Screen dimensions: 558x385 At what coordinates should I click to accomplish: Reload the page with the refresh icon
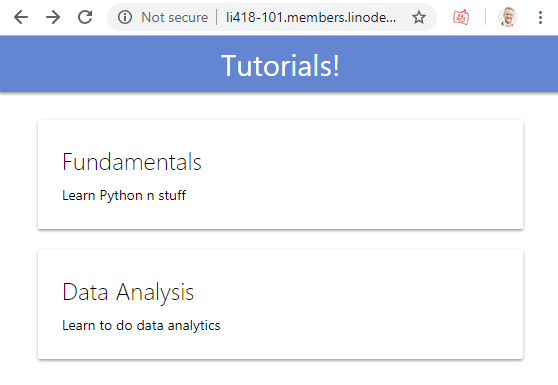point(85,17)
